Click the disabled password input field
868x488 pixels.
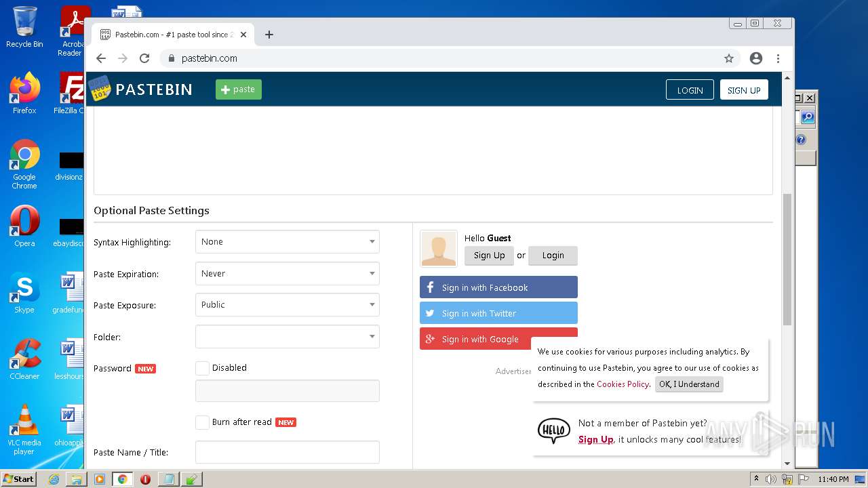(288, 391)
